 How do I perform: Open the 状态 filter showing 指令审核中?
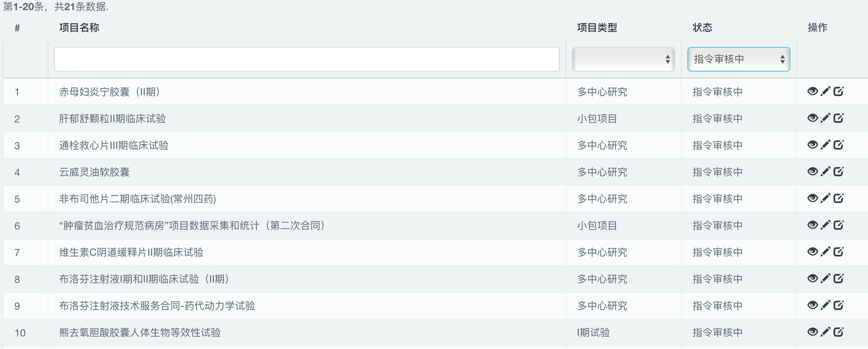click(739, 59)
